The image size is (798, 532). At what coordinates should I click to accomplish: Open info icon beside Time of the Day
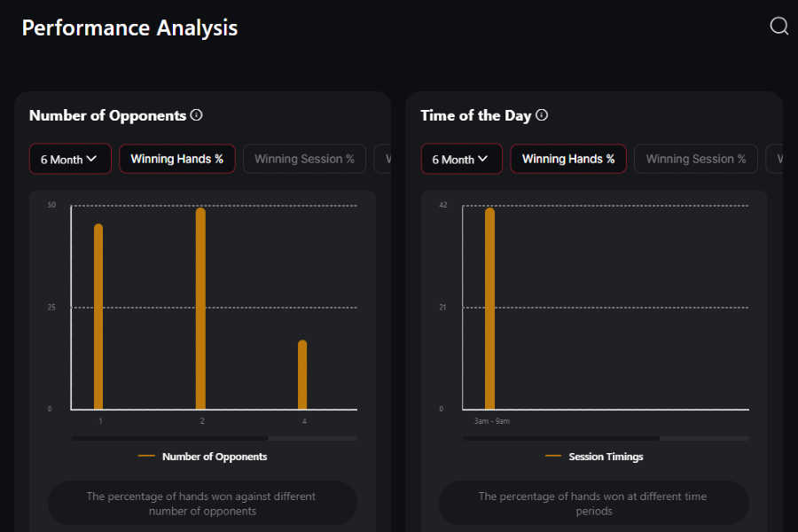coord(542,115)
